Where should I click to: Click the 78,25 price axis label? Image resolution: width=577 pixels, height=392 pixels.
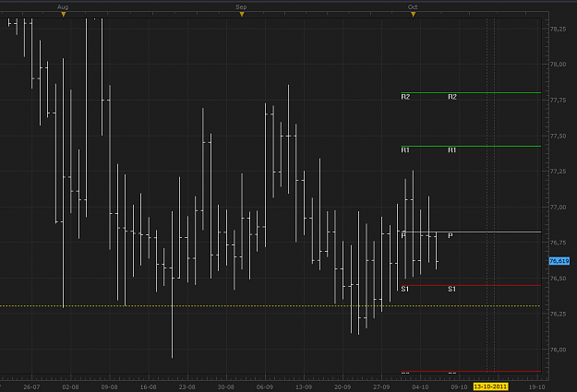(558, 29)
